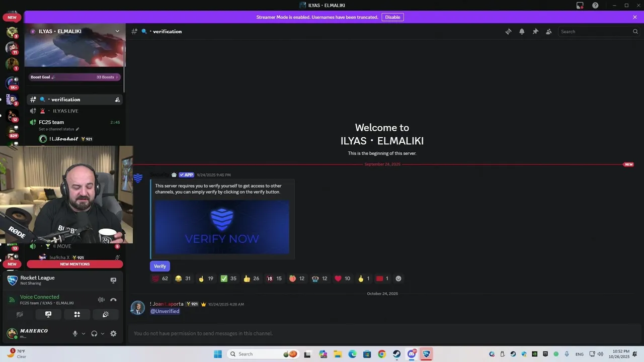Click Joan Laporta username
The width and height of the screenshot is (644, 362).
pyautogui.click(x=168, y=304)
